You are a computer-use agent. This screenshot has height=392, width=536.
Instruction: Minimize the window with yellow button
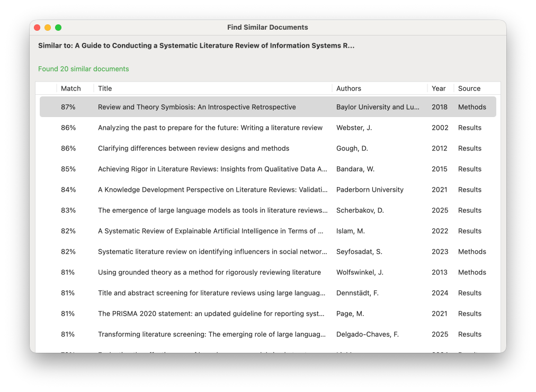point(48,28)
